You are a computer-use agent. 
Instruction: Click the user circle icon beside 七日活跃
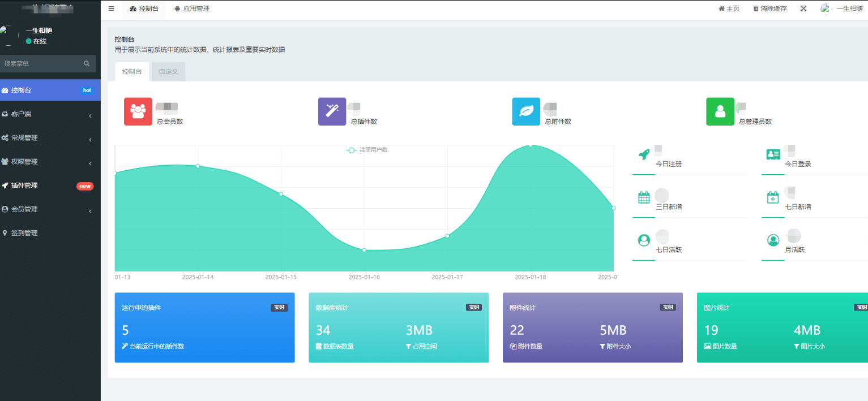[644, 240]
